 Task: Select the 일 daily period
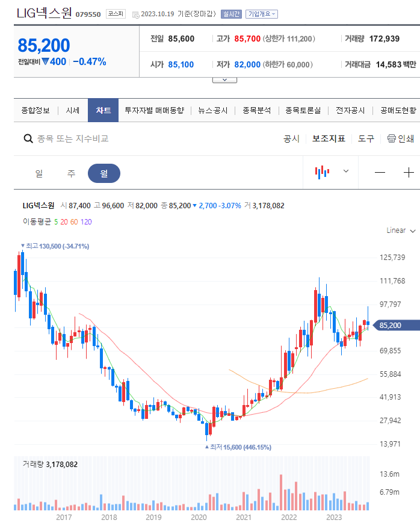click(x=39, y=173)
